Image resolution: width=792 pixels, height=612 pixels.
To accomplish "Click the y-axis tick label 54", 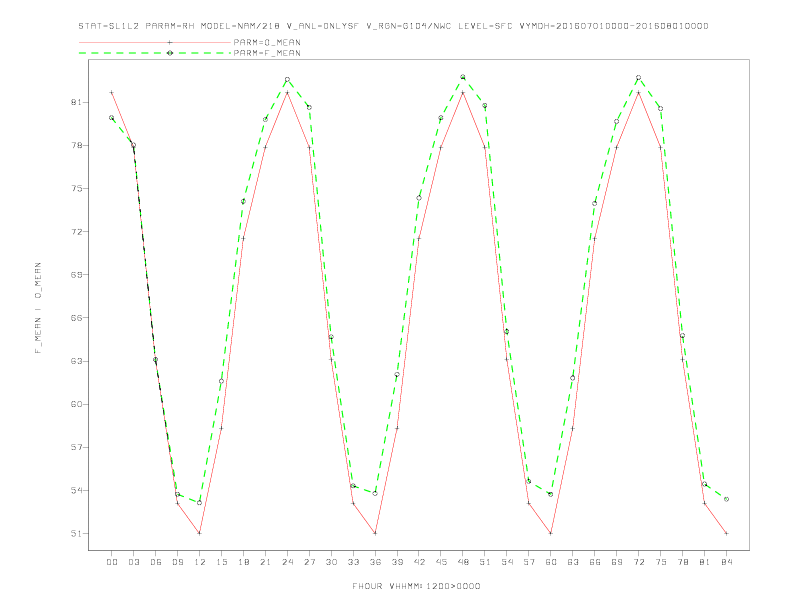I will click(76, 490).
